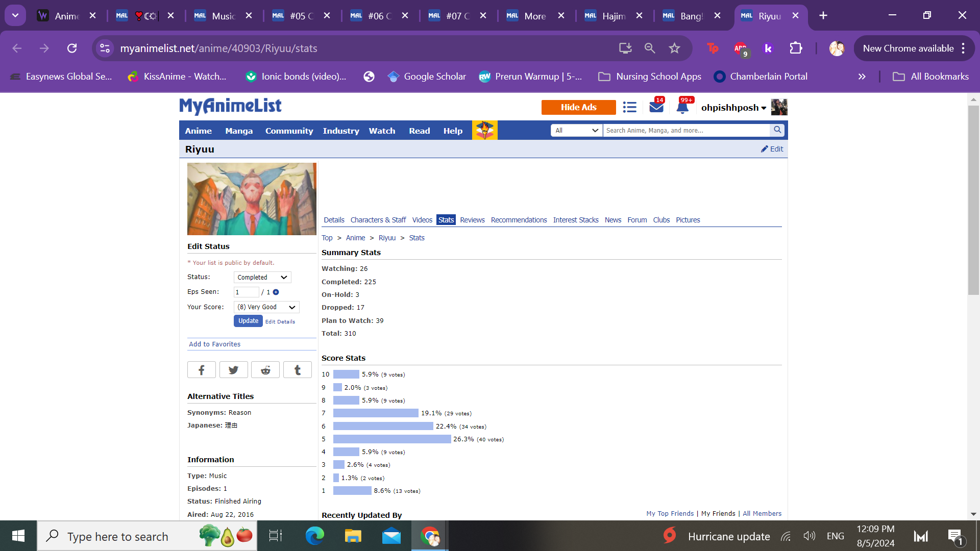The width and height of the screenshot is (980, 551).
Task: Open the Google Scholar bookmark
Action: 427,77
